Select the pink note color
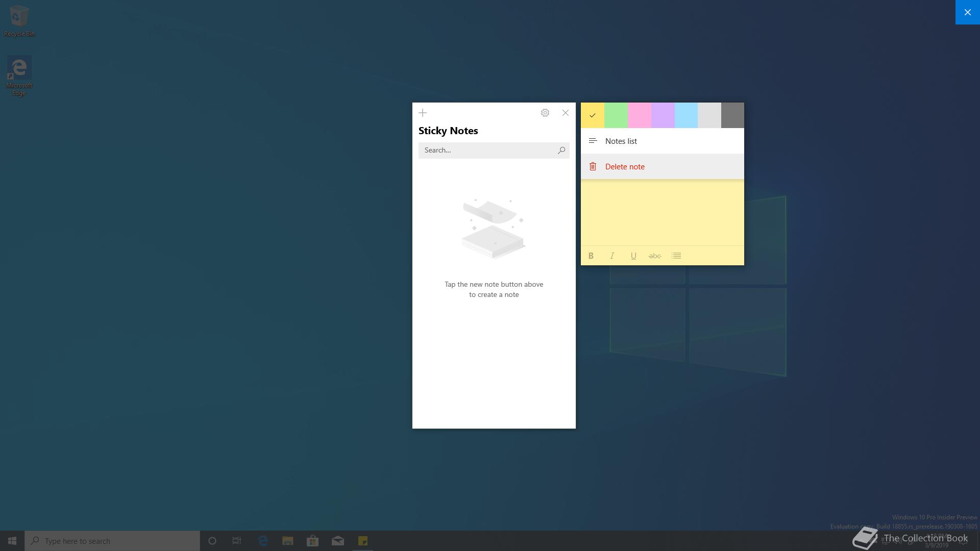The height and width of the screenshot is (551, 980). point(640,115)
